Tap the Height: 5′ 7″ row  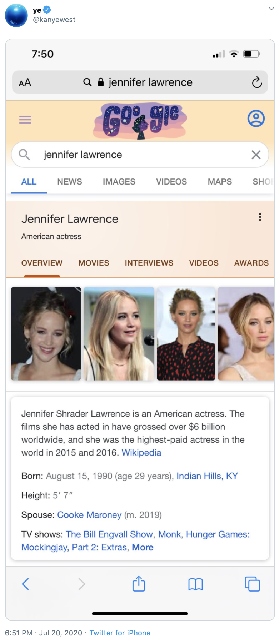[x=47, y=495]
